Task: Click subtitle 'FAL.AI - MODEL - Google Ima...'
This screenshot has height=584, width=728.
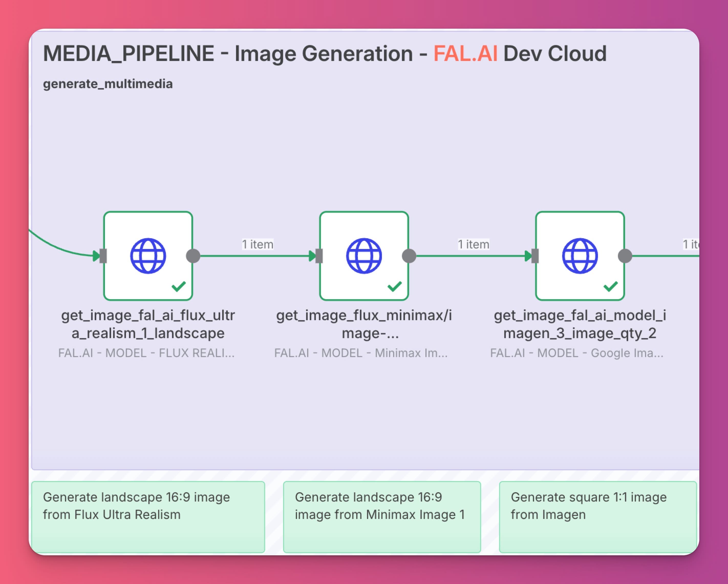Action: [577, 353]
